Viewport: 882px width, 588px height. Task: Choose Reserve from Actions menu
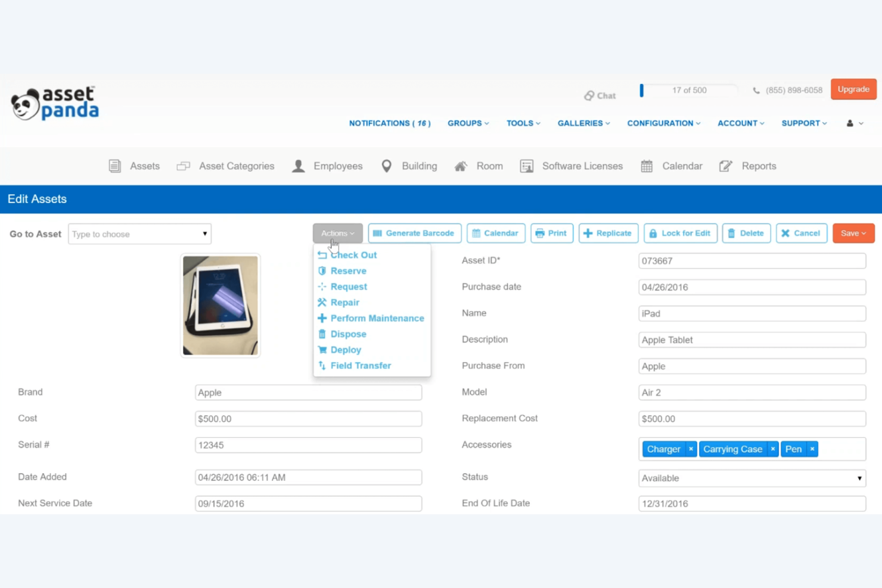pos(349,271)
